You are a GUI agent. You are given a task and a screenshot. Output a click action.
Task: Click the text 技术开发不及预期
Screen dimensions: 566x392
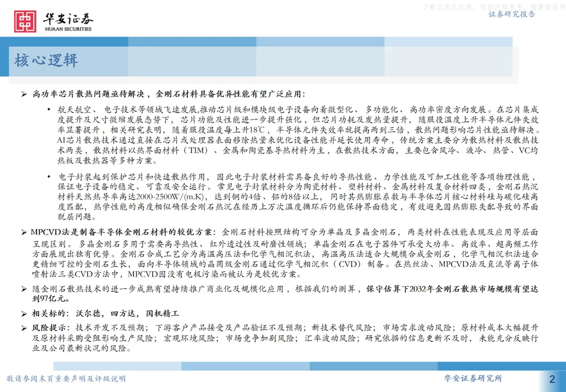(x=109, y=328)
